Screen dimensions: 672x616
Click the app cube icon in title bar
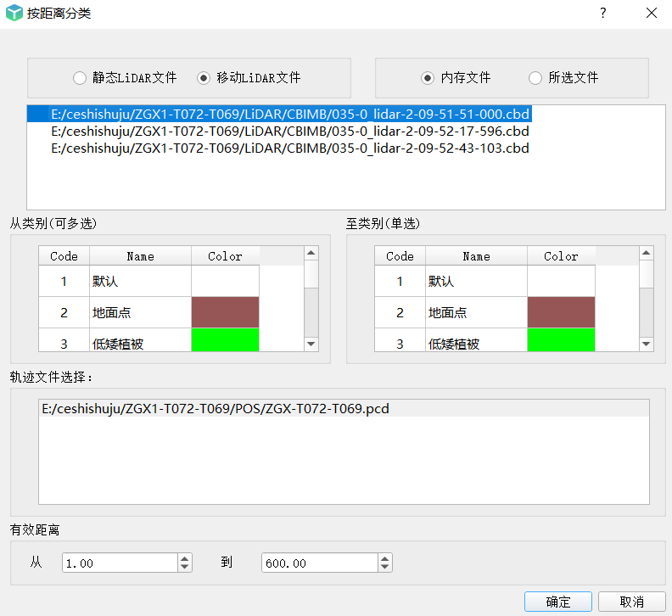tap(14, 13)
